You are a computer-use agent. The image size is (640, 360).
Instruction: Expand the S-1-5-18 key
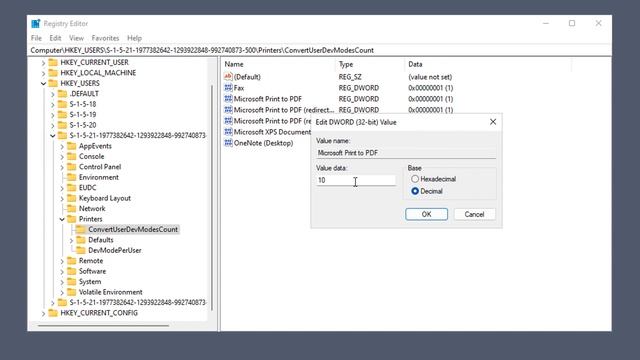click(53, 104)
